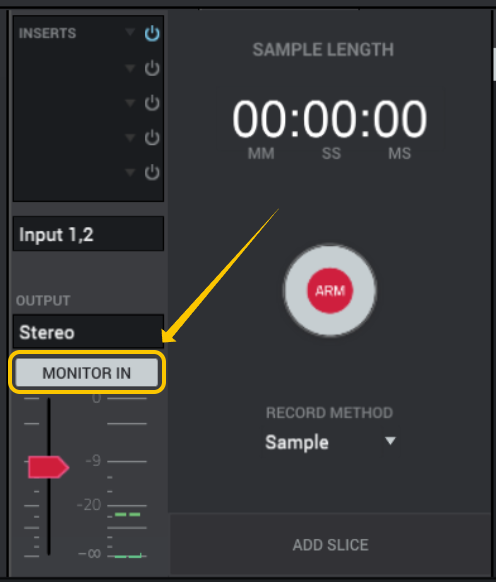
Task: Toggle the MONITOR IN button
Action: [x=87, y=372]
